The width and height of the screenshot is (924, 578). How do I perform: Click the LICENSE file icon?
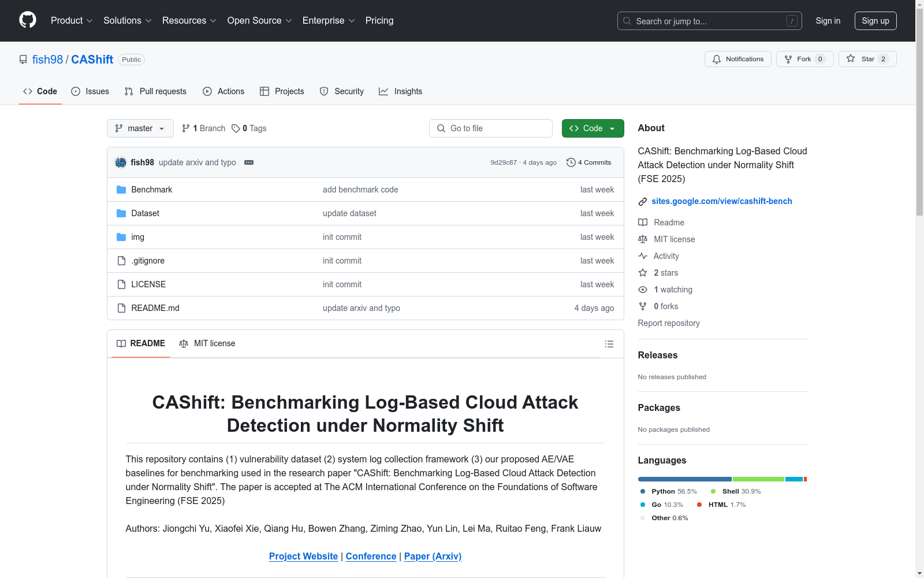click(121, 284)
